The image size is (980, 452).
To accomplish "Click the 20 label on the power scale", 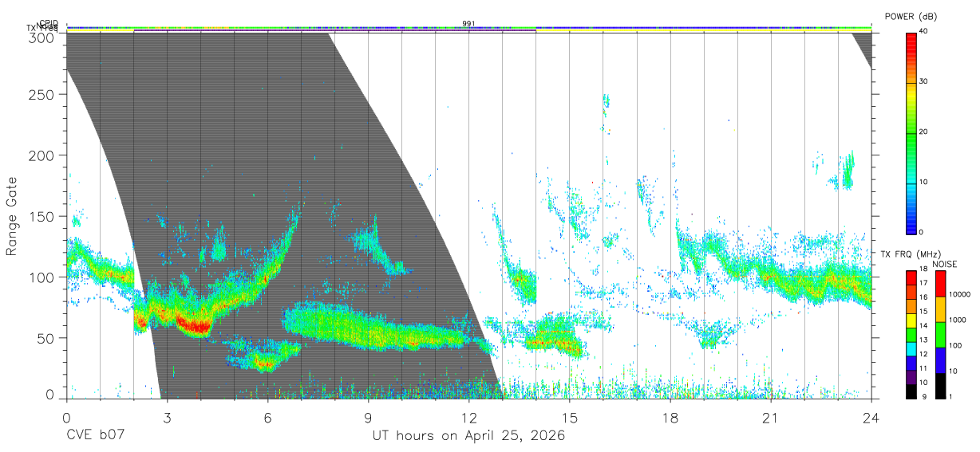I will [924, 132].
